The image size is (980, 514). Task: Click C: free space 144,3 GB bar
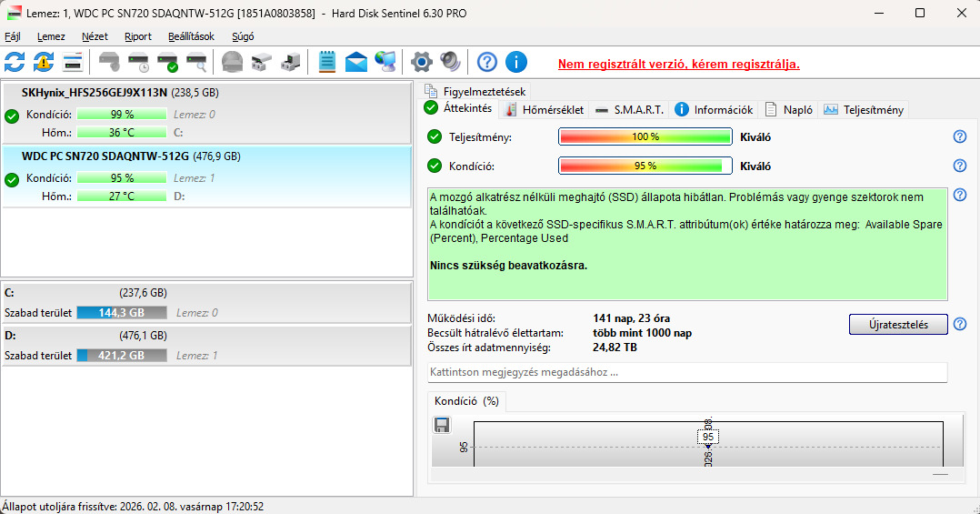pos(122,313)
